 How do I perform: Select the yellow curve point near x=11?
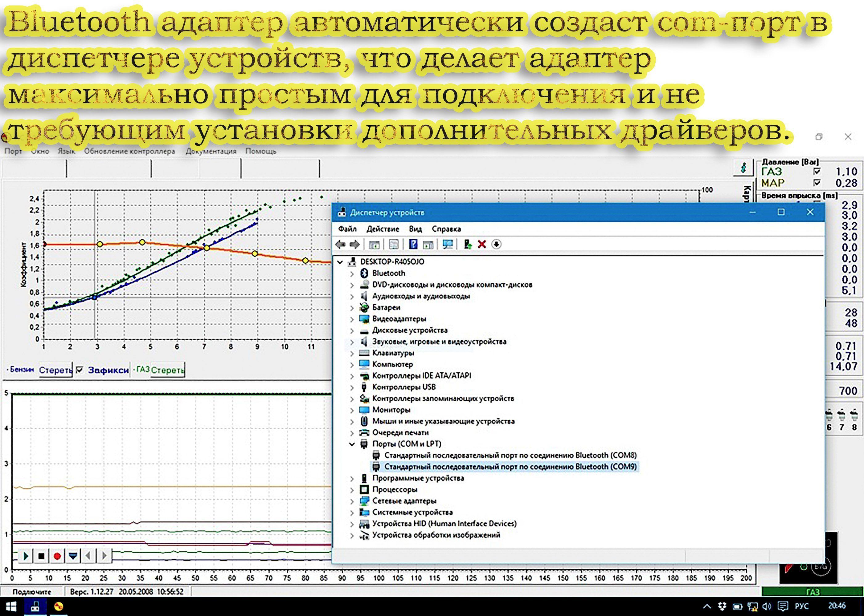click(x=305, y=261)
